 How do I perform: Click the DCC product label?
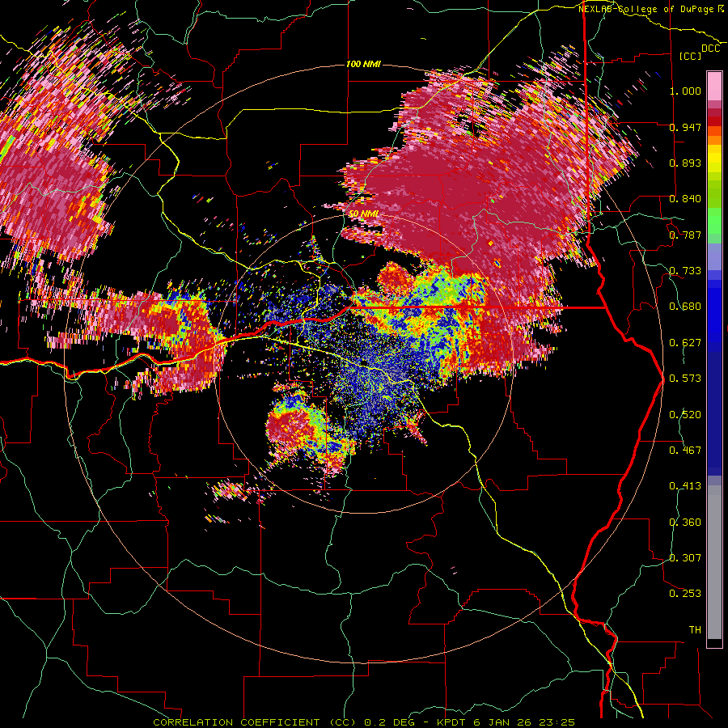[x=710, y=49]
